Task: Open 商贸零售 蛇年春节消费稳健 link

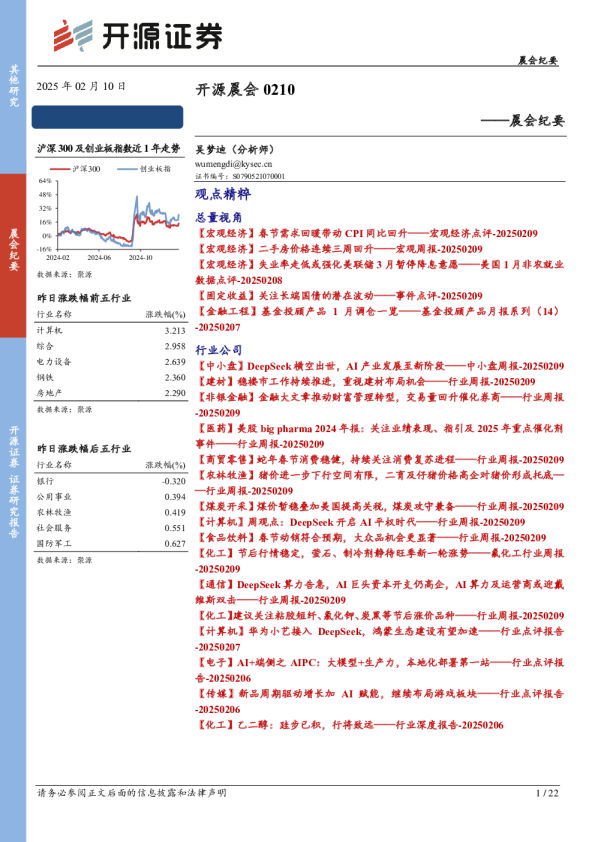Action: coord(380,460)
